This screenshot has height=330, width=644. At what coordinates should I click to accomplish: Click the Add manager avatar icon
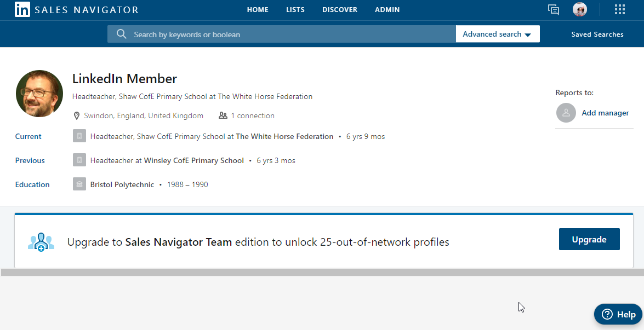click(x=566, y=113)
